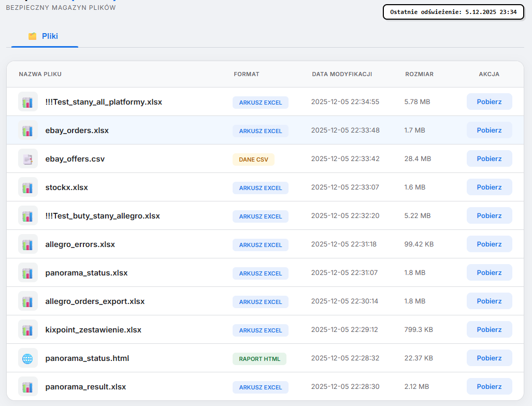Click the Excel icon beside ebay_orders.xlsx
The image size is (532, 406).
[28, 130]
